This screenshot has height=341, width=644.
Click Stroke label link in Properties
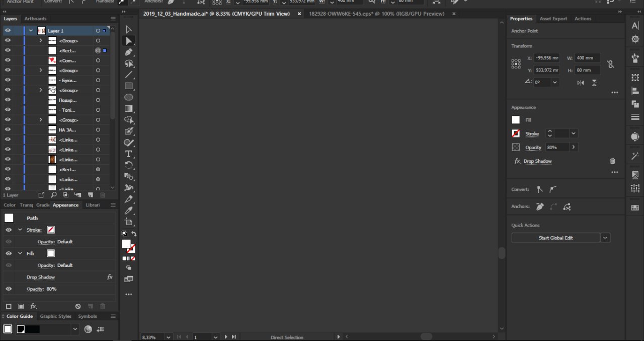(x=532, y=134)
